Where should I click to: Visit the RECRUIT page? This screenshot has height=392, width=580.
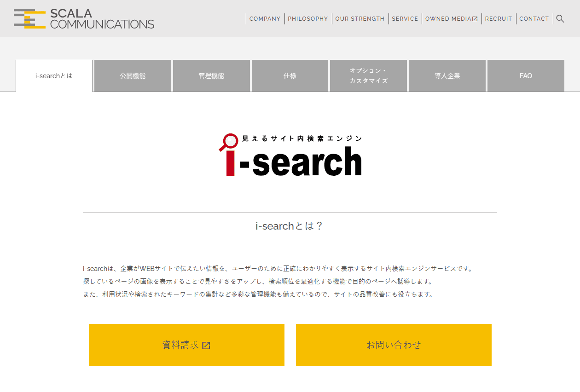[x=499, y=19]
